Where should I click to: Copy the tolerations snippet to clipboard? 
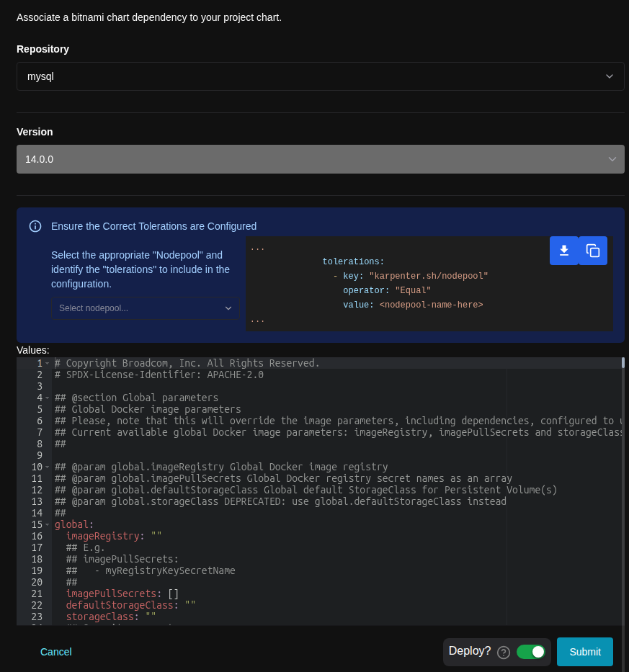pyautogui.click(x=592, y=251)
